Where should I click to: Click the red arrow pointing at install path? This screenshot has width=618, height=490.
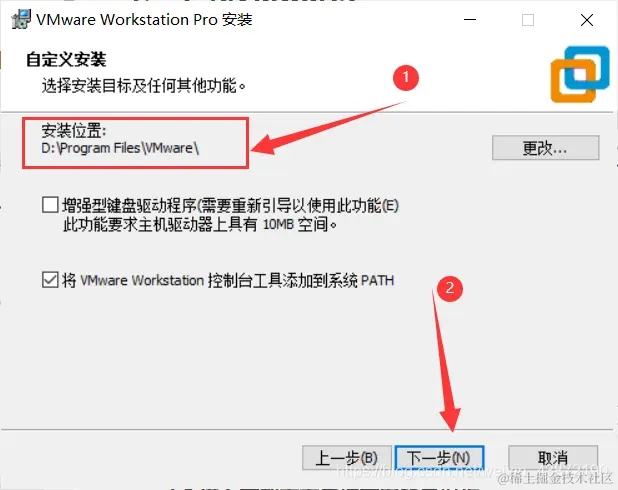point(329,128)
